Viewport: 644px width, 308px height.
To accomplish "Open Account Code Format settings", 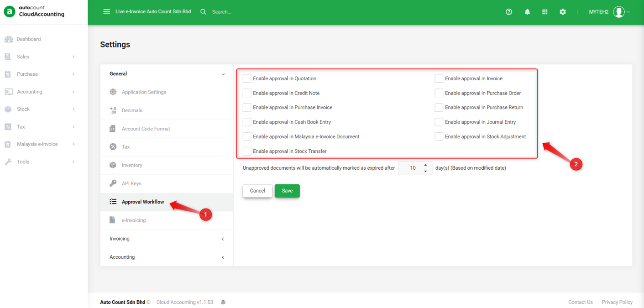I will [x=167, y=129].
